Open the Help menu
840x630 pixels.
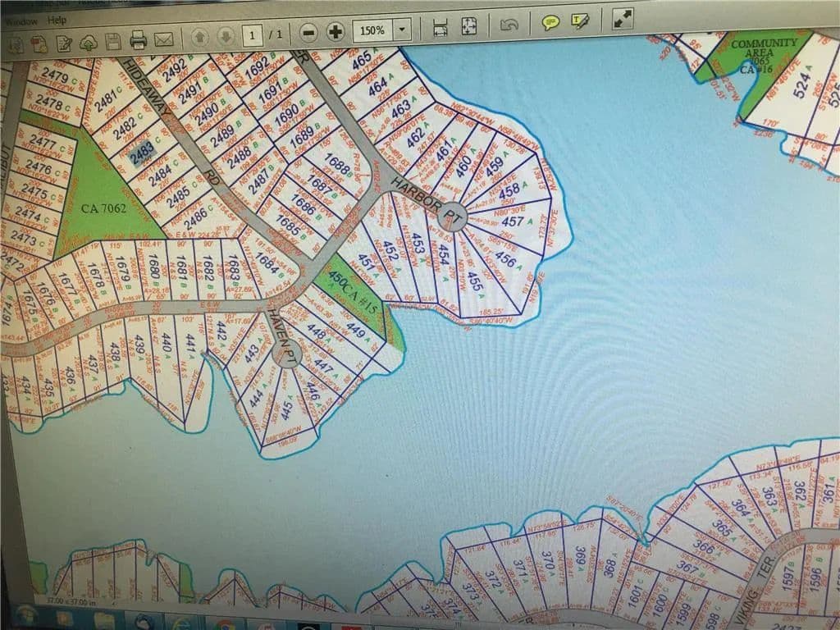coord(57,21)
